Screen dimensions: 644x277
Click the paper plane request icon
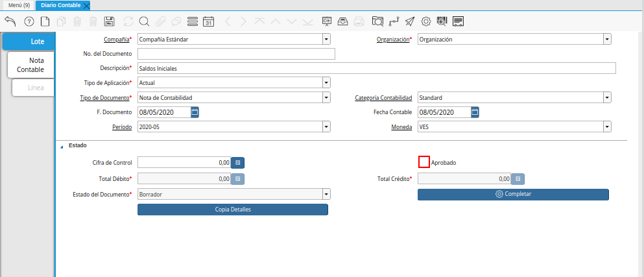(x=409, y=21)
